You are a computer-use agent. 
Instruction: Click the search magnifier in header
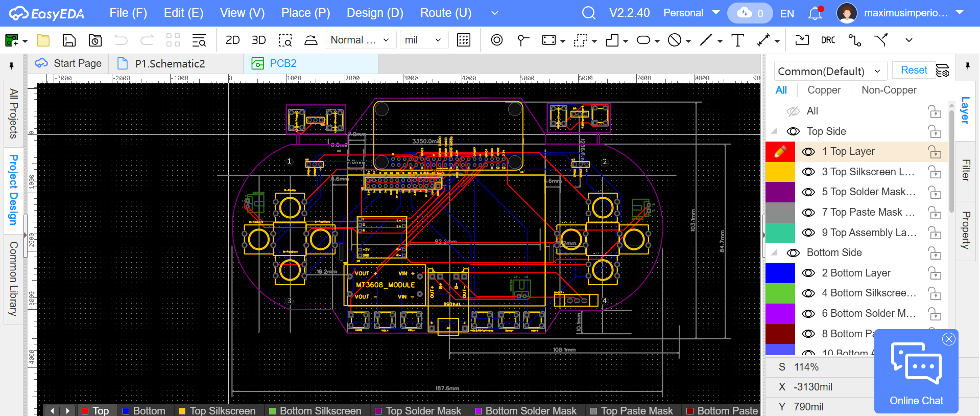pyautogui.click(x=588, y=13)
